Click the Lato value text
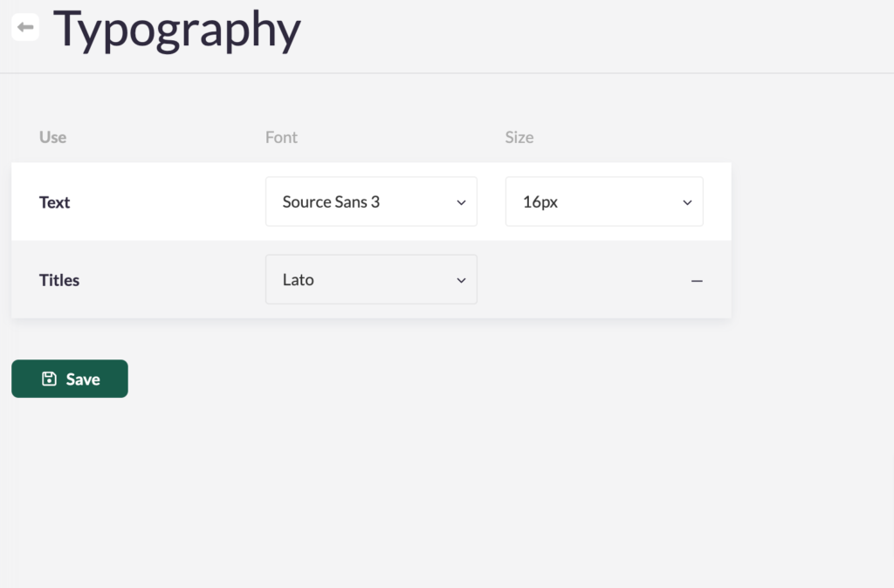This screenshot has width=894, height=588. tap(298, 280)
